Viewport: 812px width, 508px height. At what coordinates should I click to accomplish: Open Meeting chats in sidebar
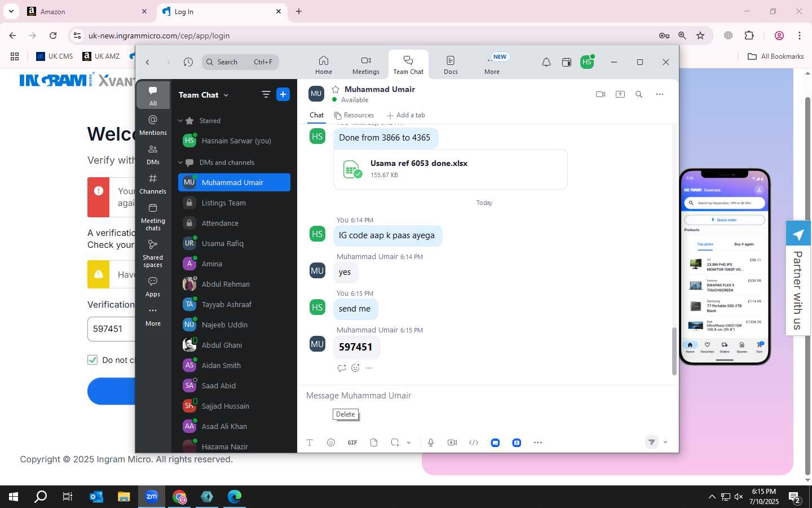pos(153,217)
